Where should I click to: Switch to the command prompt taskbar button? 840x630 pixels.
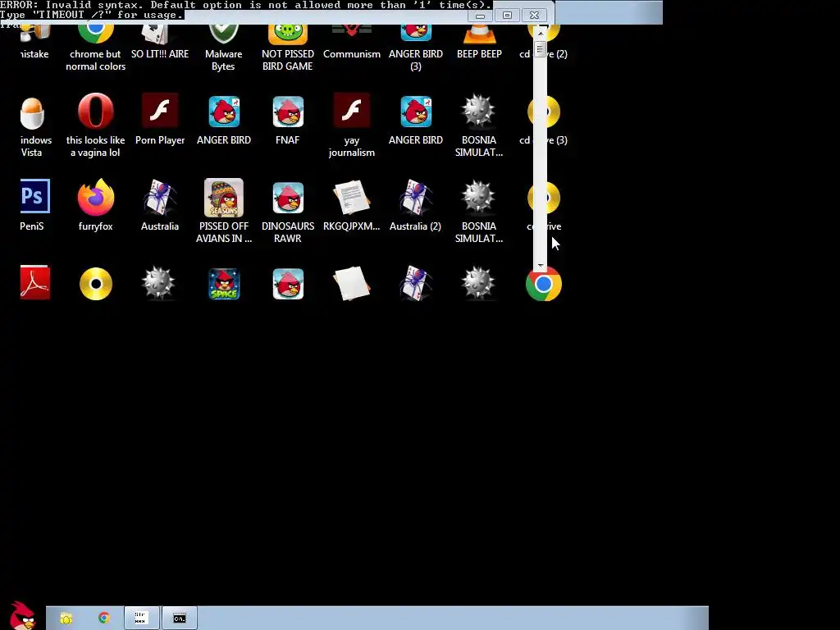[x=180, y=619]
